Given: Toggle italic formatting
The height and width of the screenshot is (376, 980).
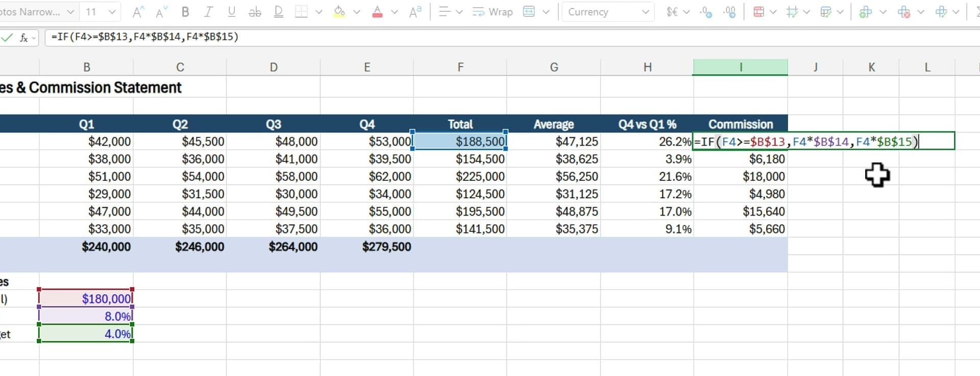Looking at the screenshot, I should coord(208,12).
